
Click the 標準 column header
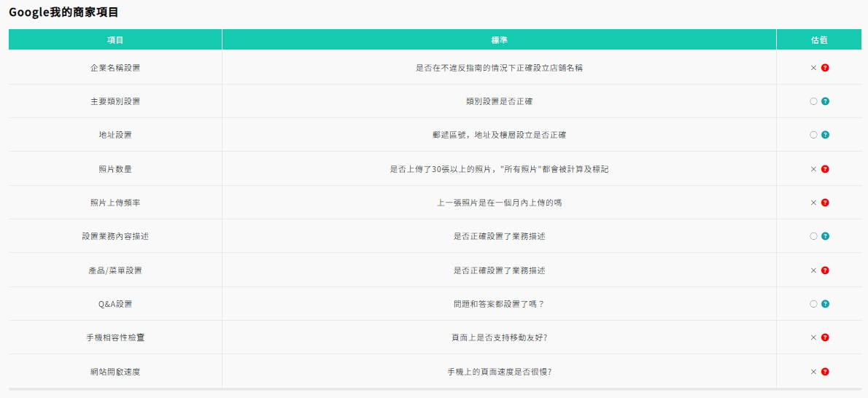500,40
